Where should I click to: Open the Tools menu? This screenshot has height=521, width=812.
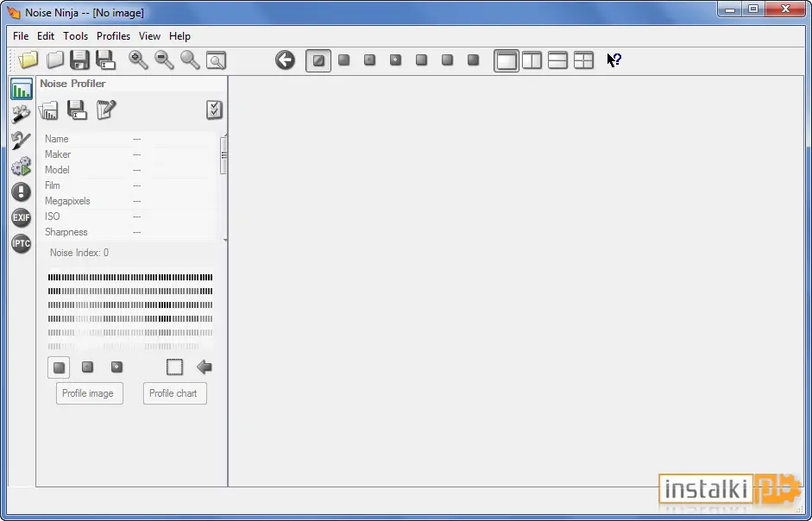tap(76, 36)
